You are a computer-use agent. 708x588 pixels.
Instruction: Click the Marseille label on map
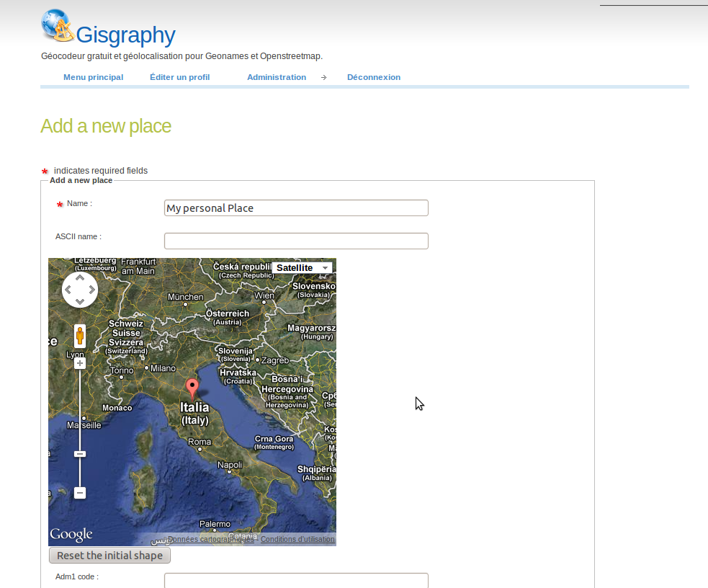click(x=84, y=425)
